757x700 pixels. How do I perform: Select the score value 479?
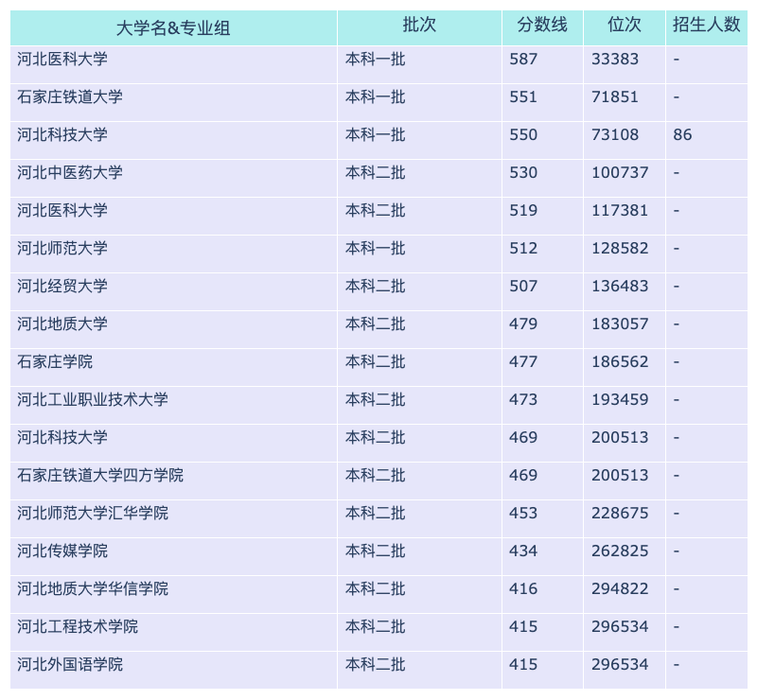click(x=523, y=324)
